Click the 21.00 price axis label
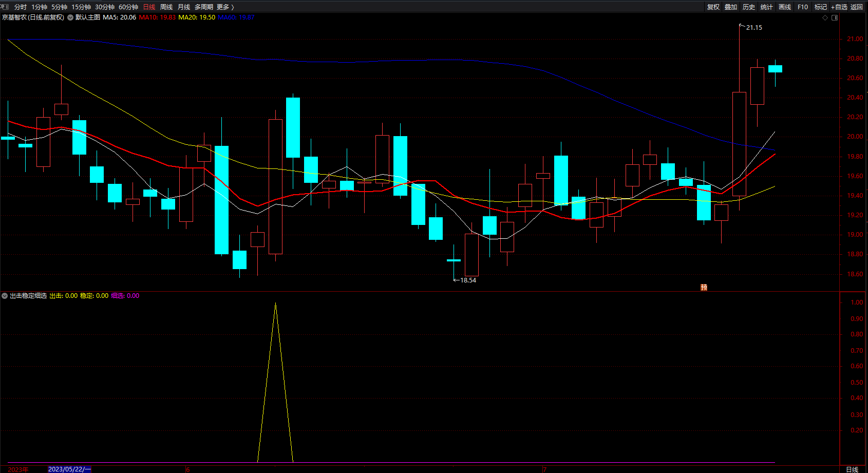The image size is (868, 473). pos(855,39)
